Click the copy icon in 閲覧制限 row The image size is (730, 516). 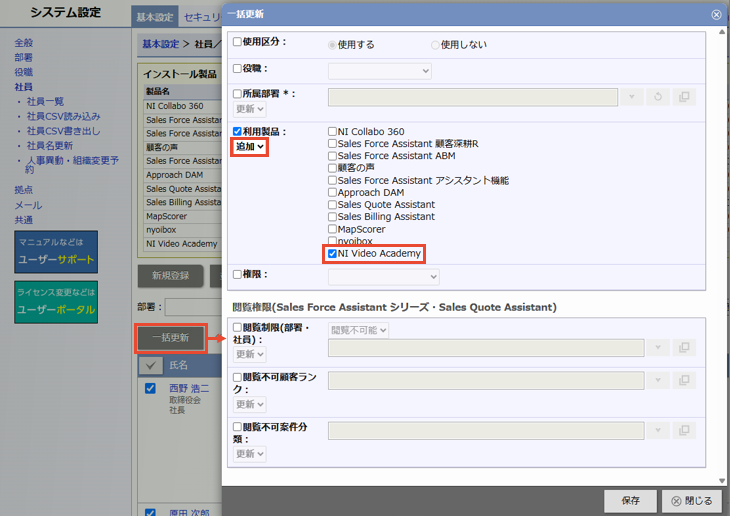coord(684,347)
